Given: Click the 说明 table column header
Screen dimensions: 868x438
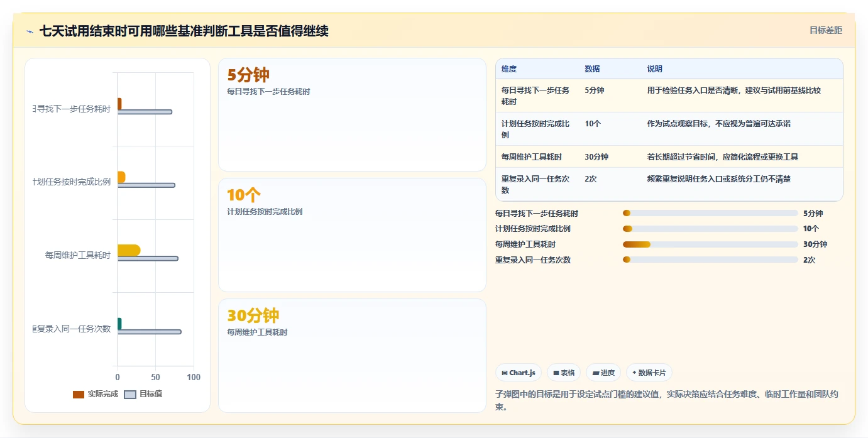Looking at the screenshot, I should pyautogui.click(x=655, y=69).
